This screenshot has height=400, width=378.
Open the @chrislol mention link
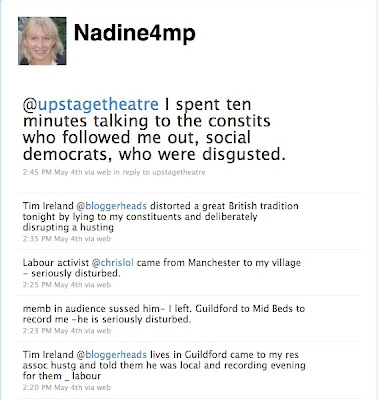[113, 263]
